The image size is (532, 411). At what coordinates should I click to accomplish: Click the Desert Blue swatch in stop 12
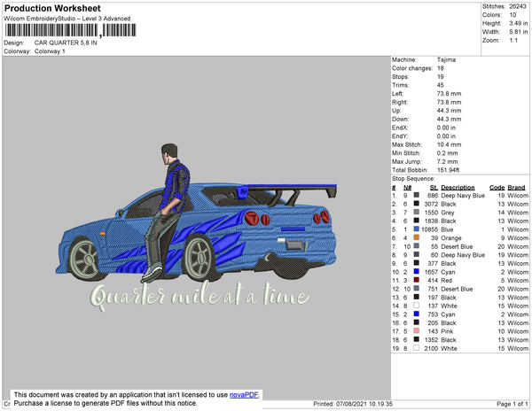tap(416, 287)
